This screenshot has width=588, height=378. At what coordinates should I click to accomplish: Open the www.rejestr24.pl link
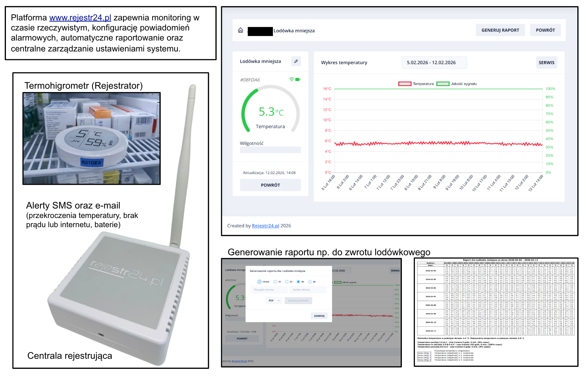click(x=80, y=18)
